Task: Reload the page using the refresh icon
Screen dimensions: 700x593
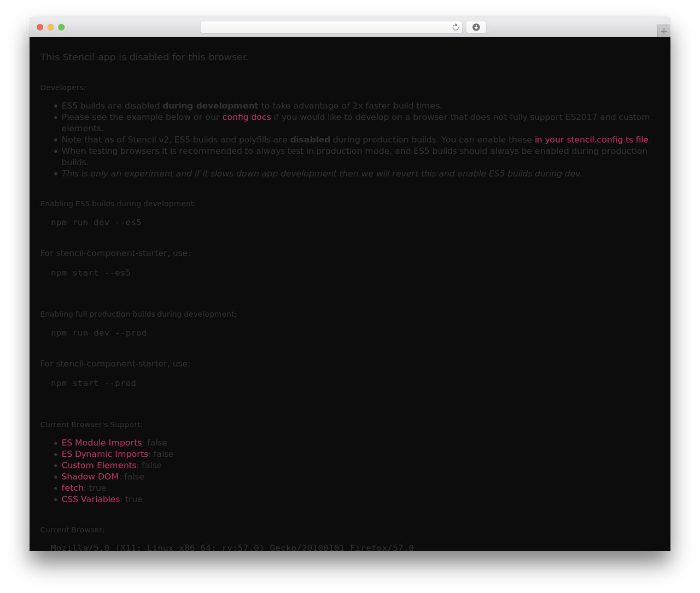Action: (456, 27)
